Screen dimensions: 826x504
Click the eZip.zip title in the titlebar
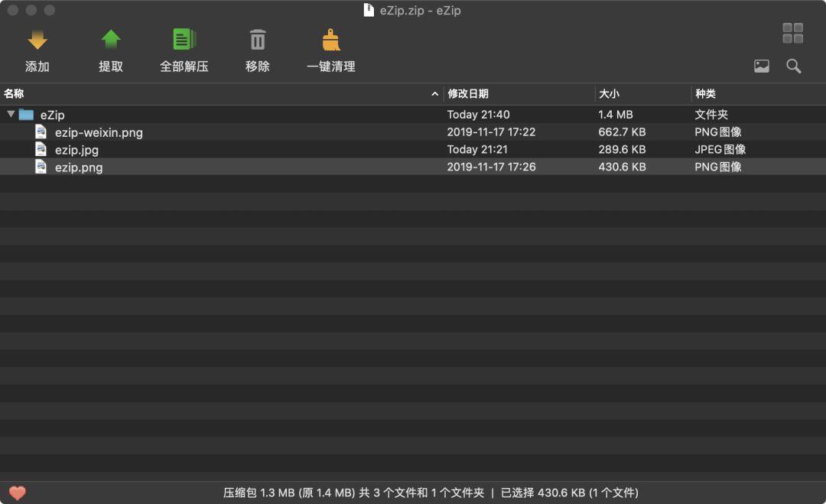point(411,10)
